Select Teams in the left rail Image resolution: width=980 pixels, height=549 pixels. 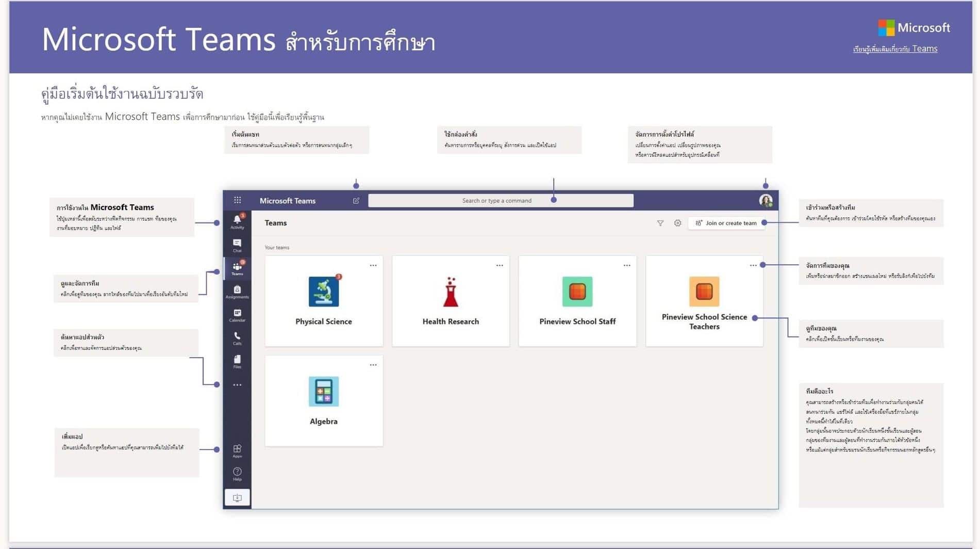coord(237,269)
